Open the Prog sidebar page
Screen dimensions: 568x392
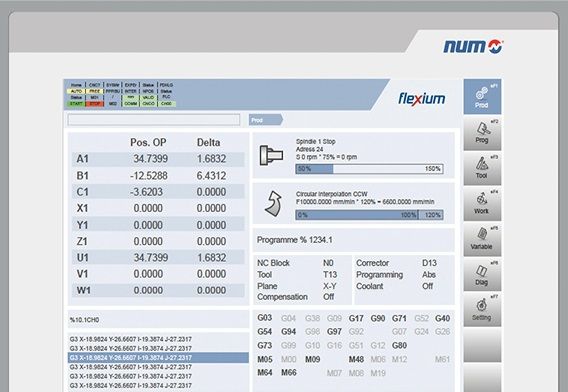(x=482, y=133)
